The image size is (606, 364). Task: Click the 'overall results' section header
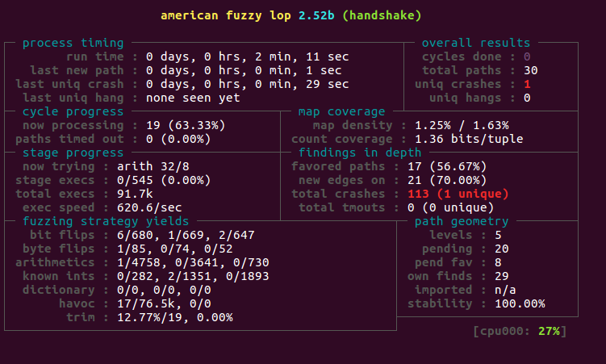(476, 43)
